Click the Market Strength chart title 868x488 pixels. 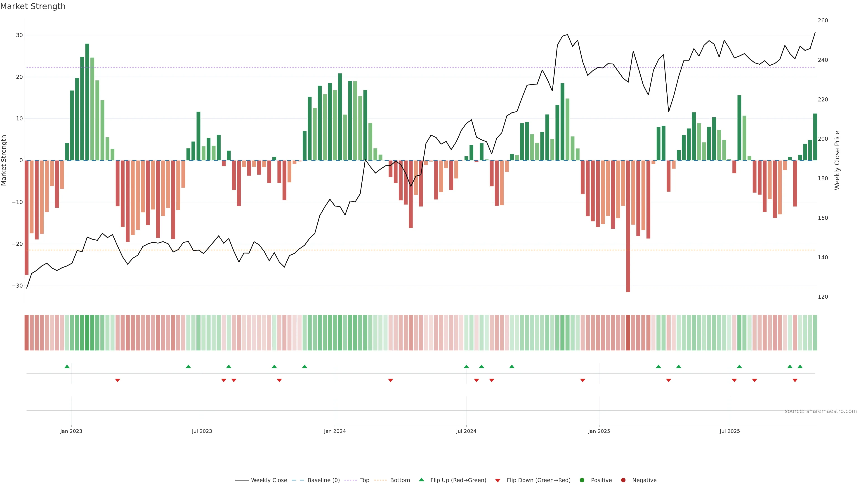click(x=33, y=6)
